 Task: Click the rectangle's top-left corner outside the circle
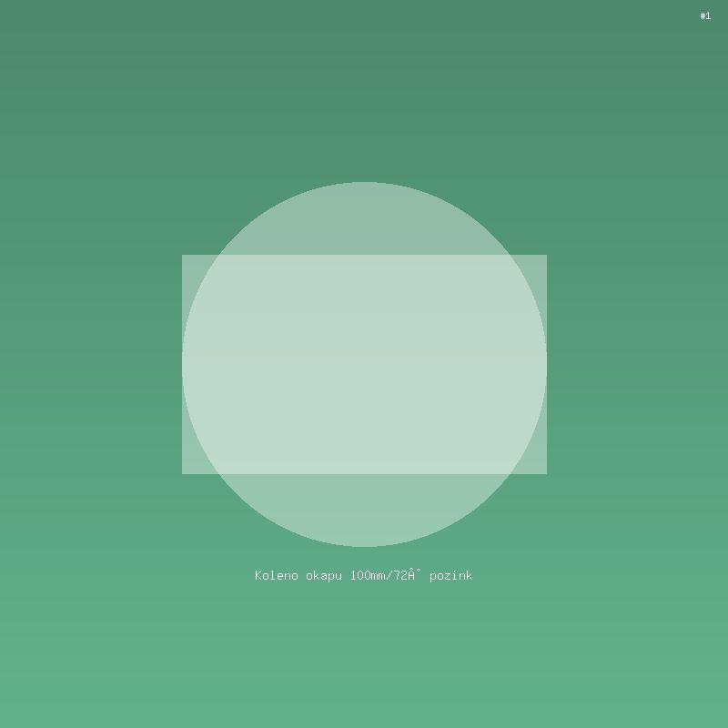click(191, 264)
